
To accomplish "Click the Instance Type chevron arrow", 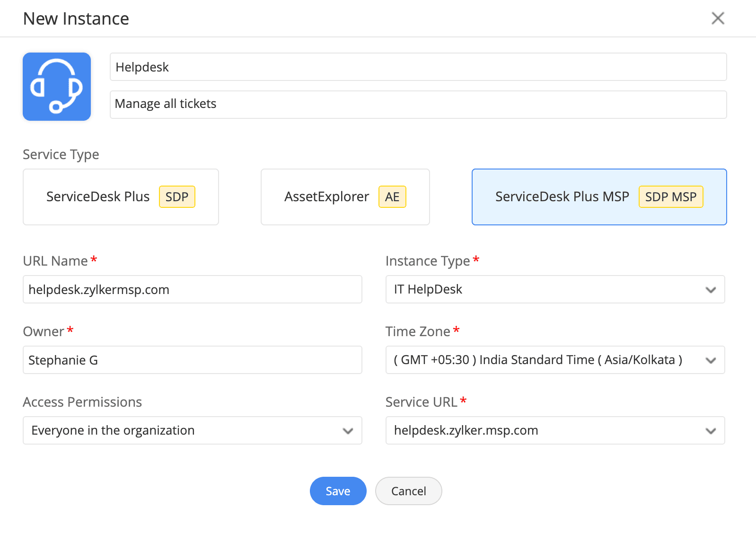I will pyautogui.click(x=711, y=290).
